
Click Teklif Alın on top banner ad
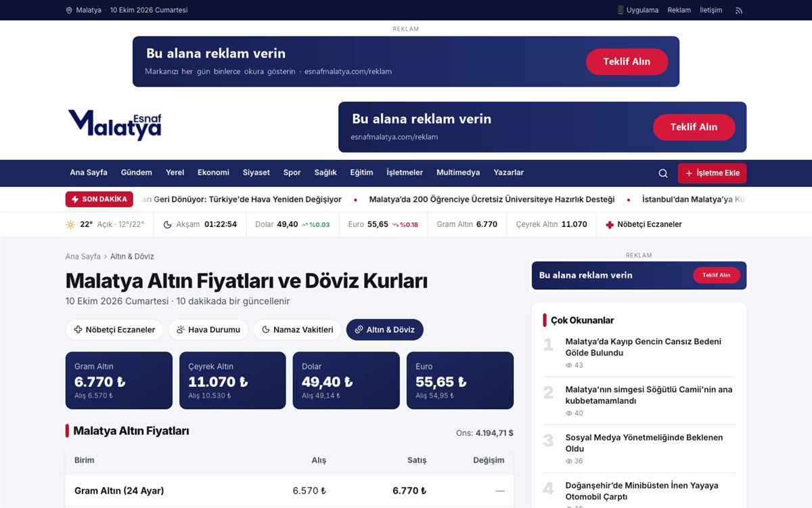click(x=627, y=62)
